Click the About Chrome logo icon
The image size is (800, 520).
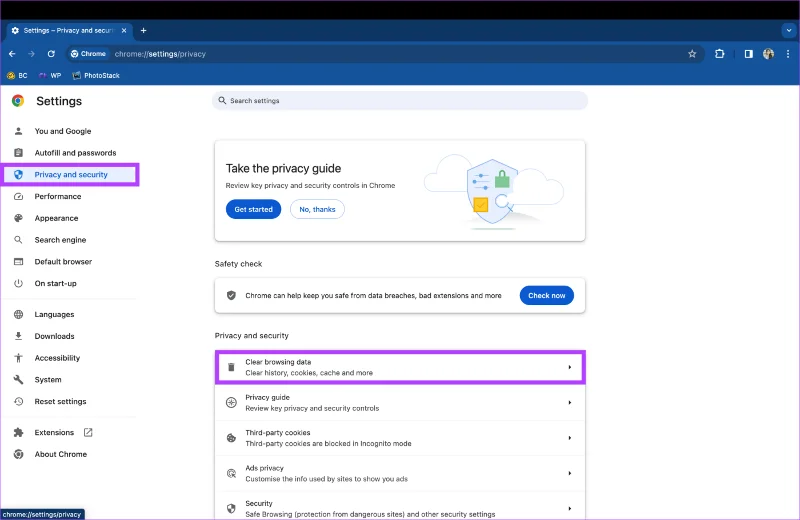pyautogui.click(x=18, y=454)
